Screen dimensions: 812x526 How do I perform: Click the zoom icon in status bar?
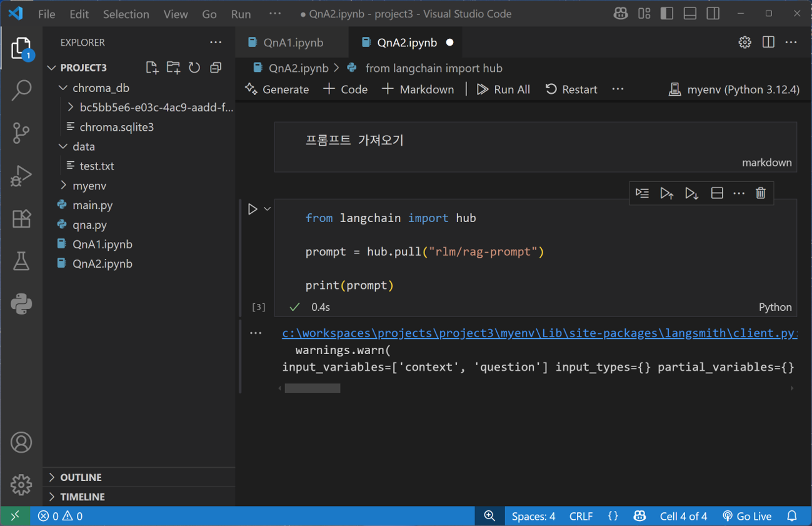[489, 516]
